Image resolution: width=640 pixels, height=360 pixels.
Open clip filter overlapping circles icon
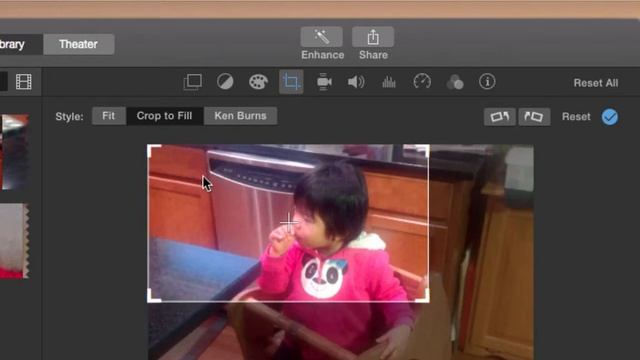pyautogui.click(x=455, y=82)
